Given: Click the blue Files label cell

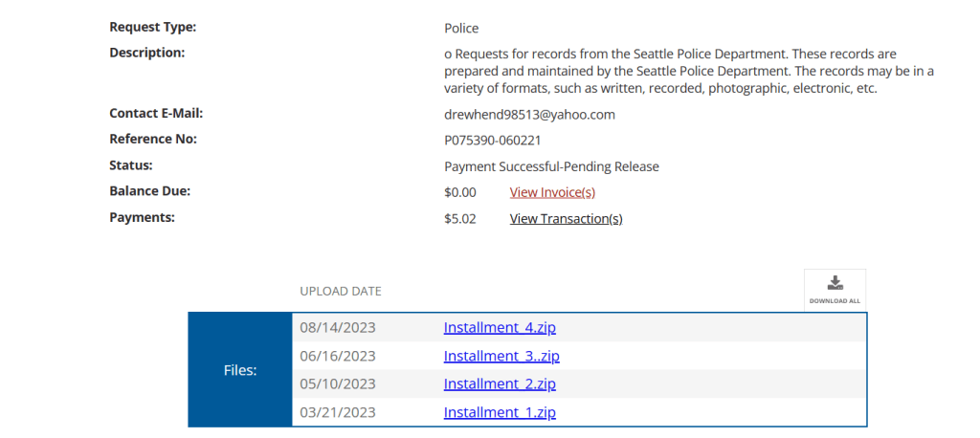Looking at the screenshot, I should tap(240, 369).
